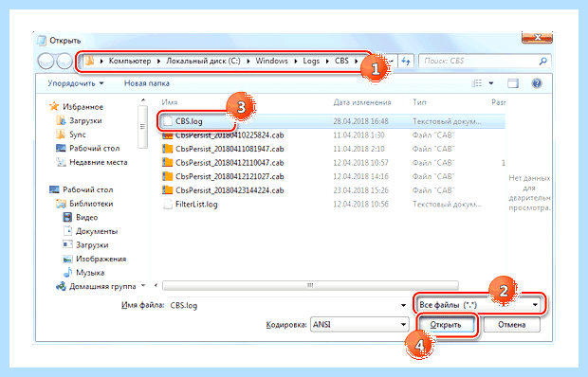Select Библиотеки in the navigation tree
This screenshot has height=377, width=588.
84,204
